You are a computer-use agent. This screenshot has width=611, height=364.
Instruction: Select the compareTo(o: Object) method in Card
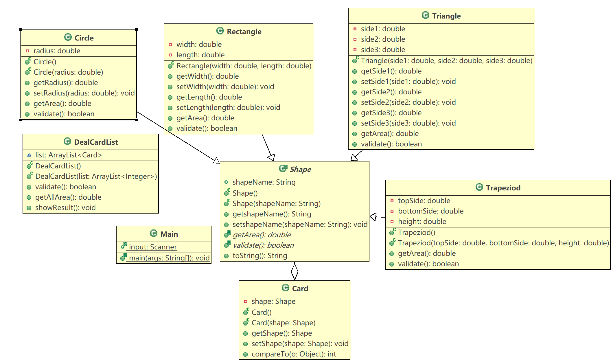[294, 354]
